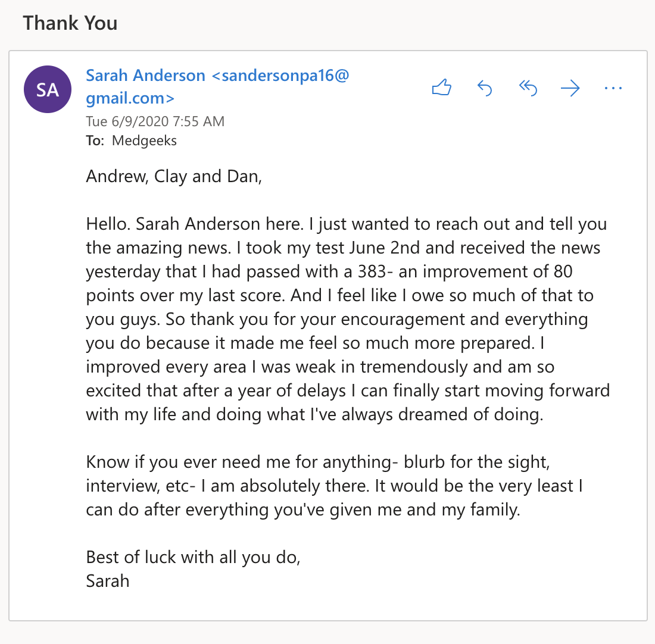This screenshot has width=655, height=644.
Task: Select the Thank You subject heading
Action: (70, 23)
